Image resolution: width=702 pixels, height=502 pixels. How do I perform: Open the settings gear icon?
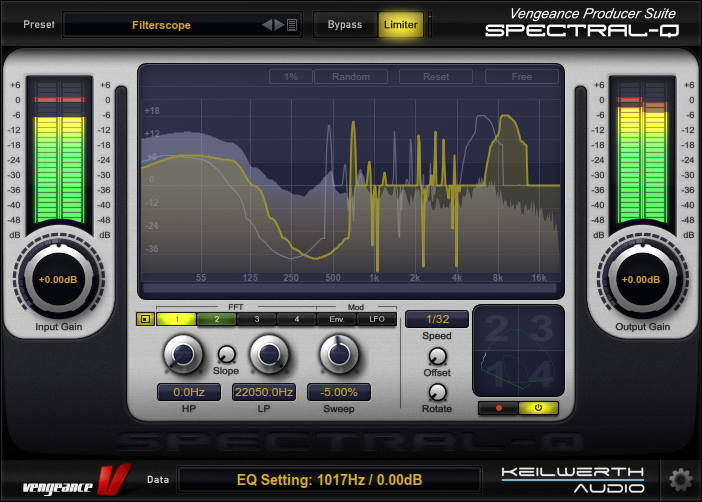point(682,478)
